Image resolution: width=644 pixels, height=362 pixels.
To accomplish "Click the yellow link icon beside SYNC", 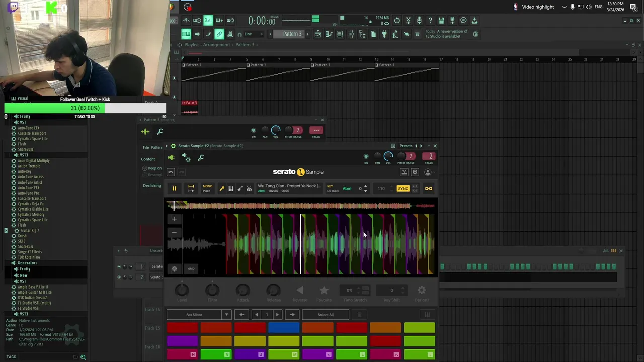I will coord(429,189).
